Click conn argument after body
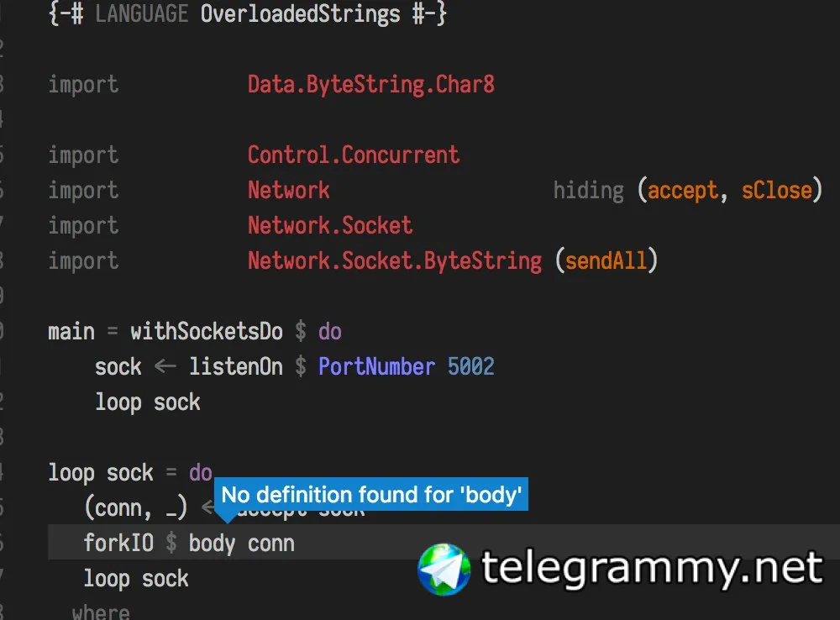The width and height of the screenshot is (840, 620). (270, 544)
